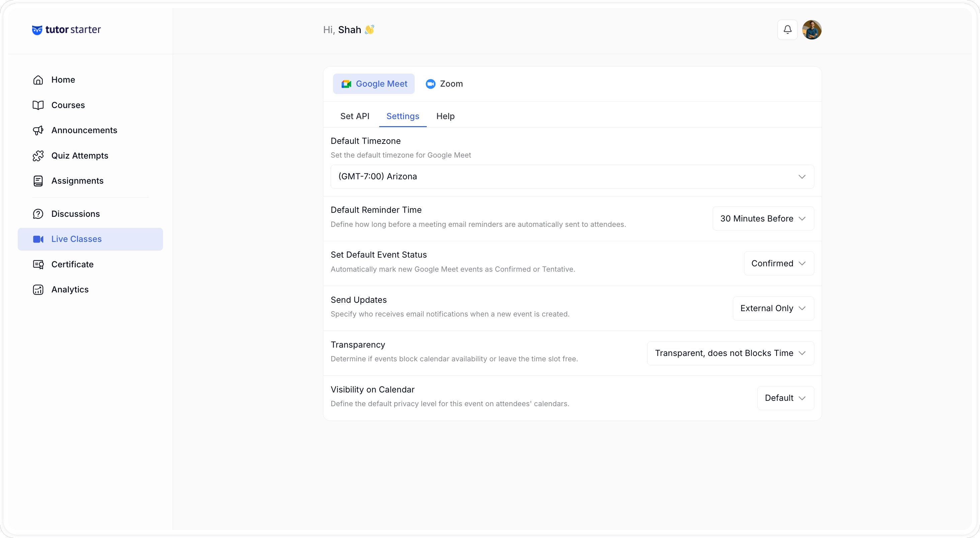Click the Google Meet logo icon
Viewport: 980px width, 538px height.
(x=346, y=84)
